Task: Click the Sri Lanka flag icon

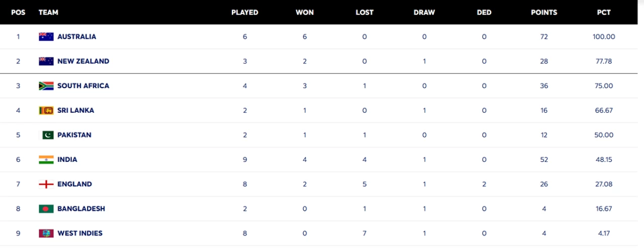Action: click(46, 110)
